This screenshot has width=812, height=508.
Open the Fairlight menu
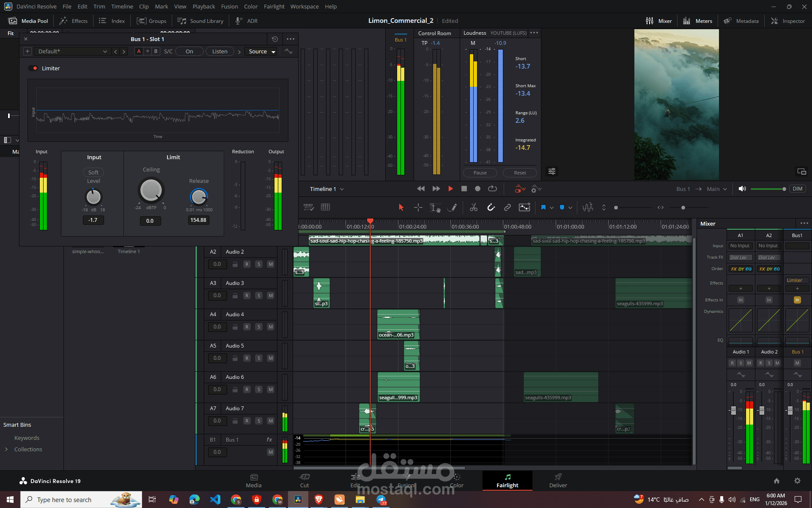[274, 6]
